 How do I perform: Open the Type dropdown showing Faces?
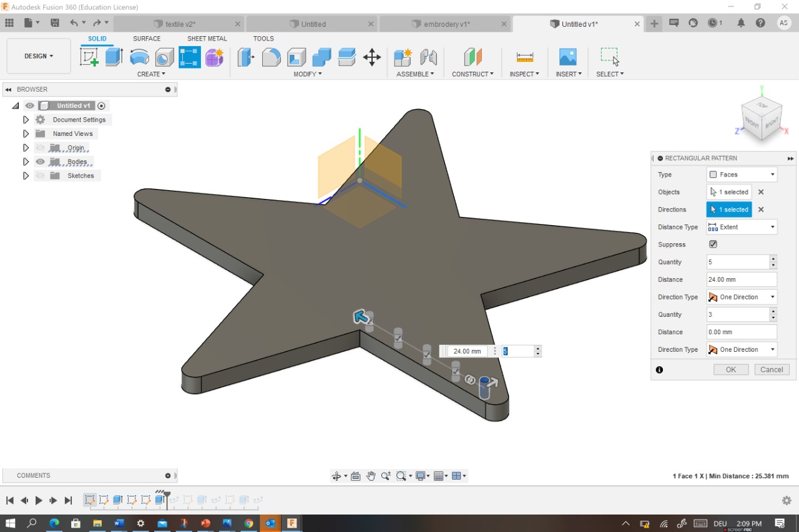pos(742,175)
